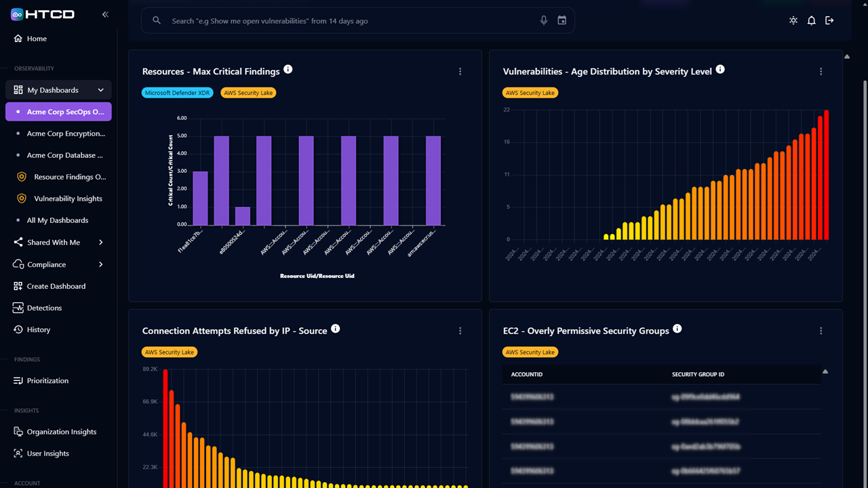868x488 pixels.
Task: Click the Organization Insights icon
Action: pos(18,432)
